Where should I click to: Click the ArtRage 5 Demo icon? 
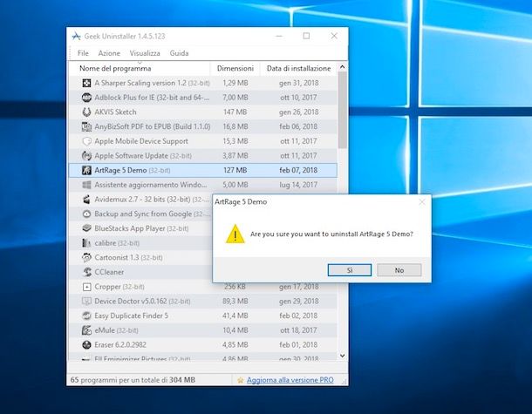tap(86, 170)
